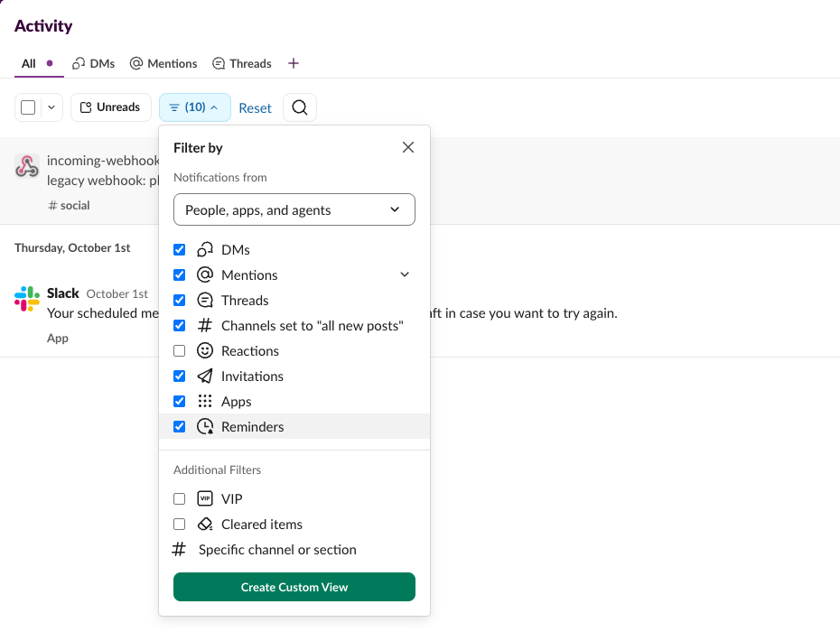Switch to the DMs tab
This screenshot has height=632, width=840.
click(94, 64)
